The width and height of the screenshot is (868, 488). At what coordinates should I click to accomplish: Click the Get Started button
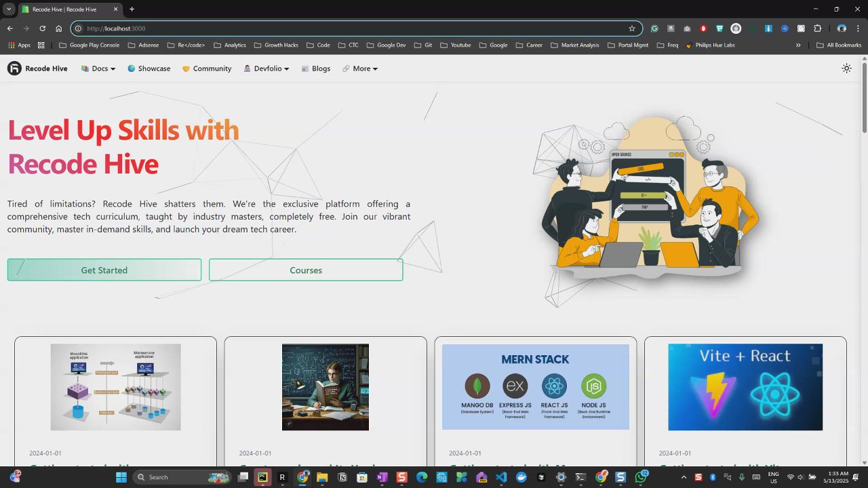tap(104, 270)
